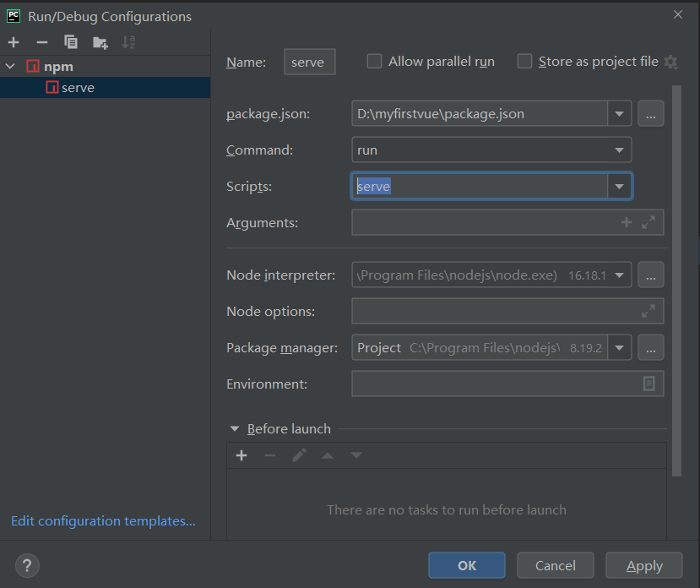
Task: Enable the Allow parallel run checkbox
Action: (x=374, y=62)
